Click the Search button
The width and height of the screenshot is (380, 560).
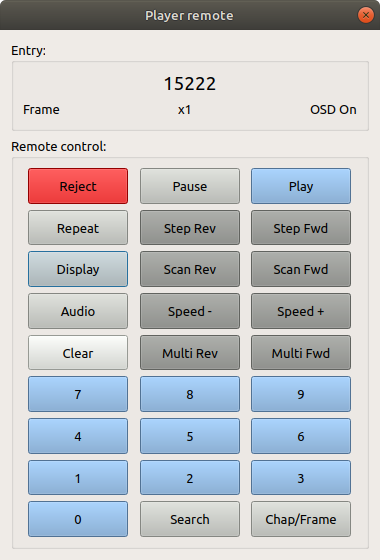point(190,519)
